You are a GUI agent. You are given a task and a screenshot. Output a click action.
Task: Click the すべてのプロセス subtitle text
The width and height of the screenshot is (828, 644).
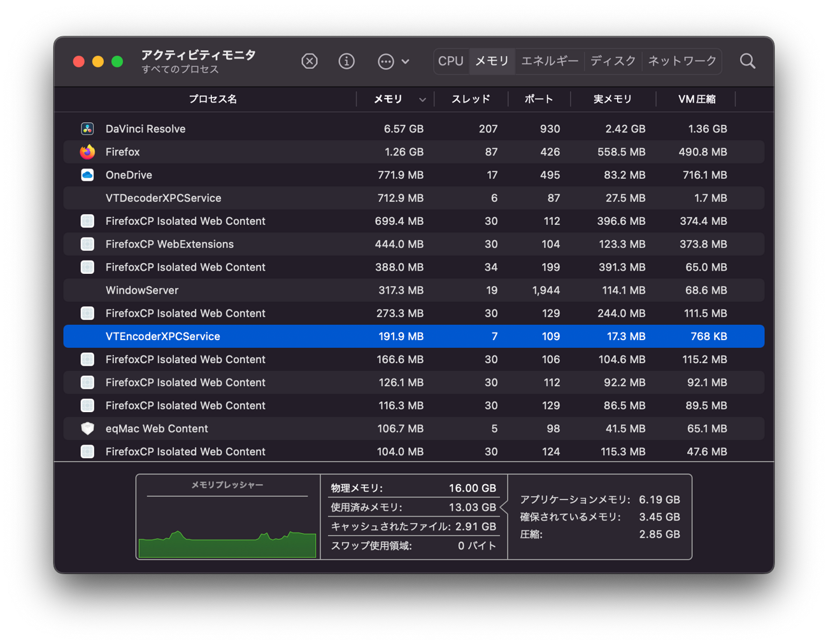point(180,69)
